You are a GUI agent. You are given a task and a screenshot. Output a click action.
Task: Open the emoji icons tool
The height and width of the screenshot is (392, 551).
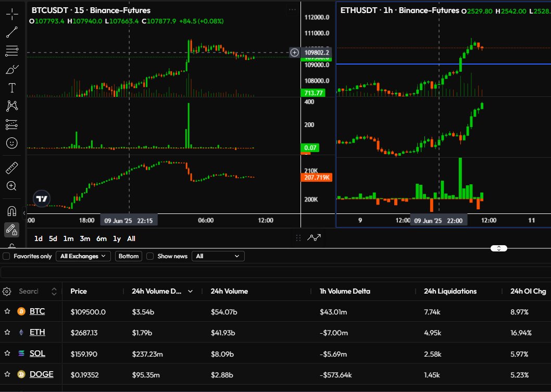[12, 143]
